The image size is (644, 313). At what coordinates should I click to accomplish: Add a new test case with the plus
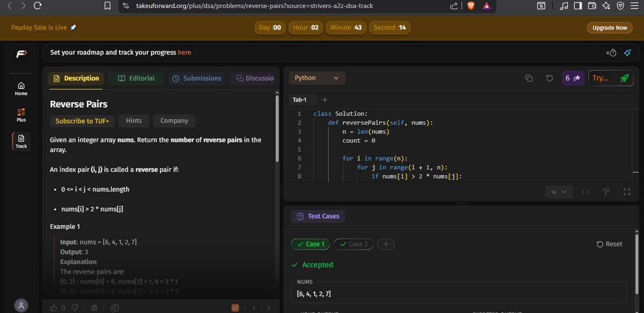point(386,244)
